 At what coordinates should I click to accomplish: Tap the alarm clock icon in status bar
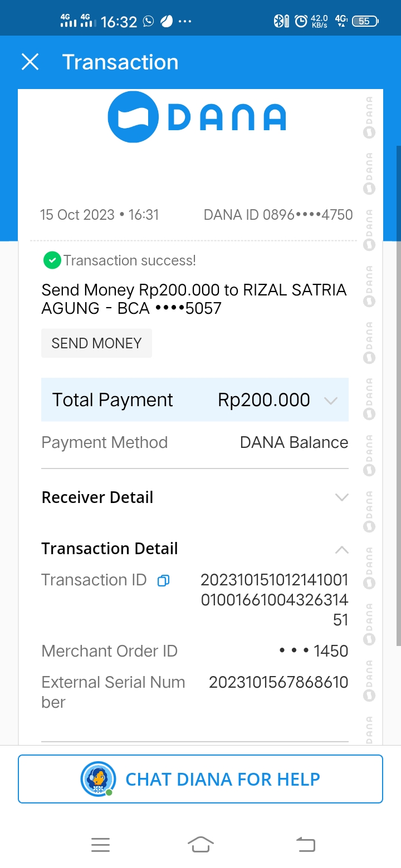301,21
